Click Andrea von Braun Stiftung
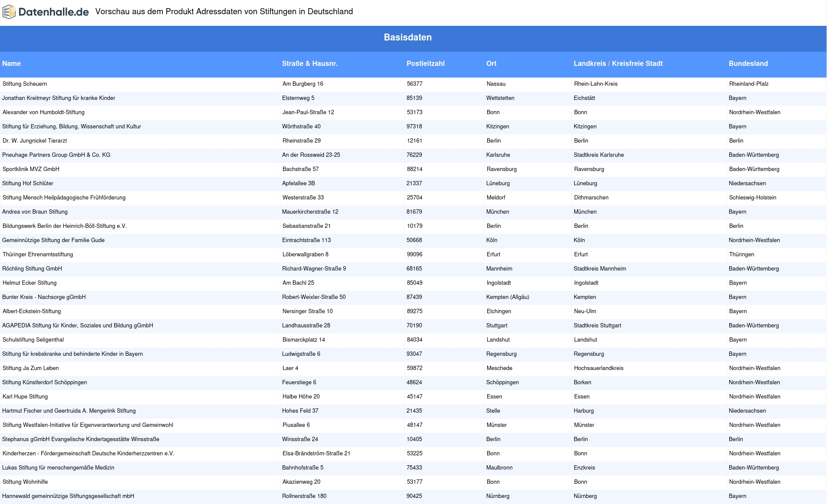This screenshot has height=504, width=827. point(35,212)
